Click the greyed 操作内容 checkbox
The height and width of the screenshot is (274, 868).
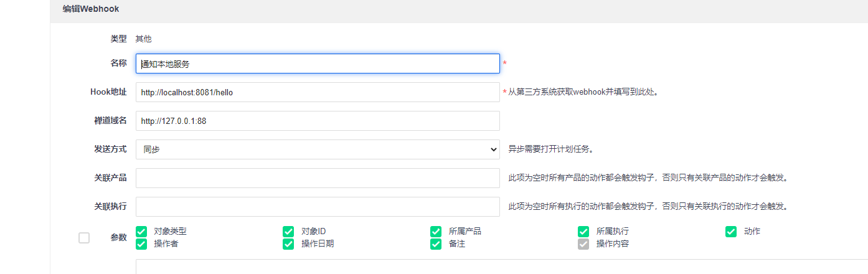tap(583, 244)
